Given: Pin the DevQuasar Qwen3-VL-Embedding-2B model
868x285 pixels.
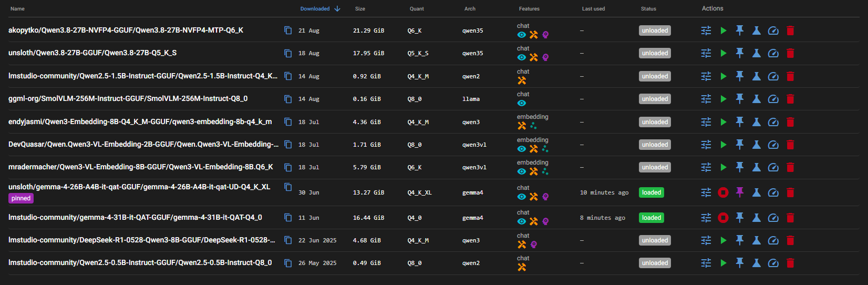Looking at the screenshot, I should click(x=740, y=145).
